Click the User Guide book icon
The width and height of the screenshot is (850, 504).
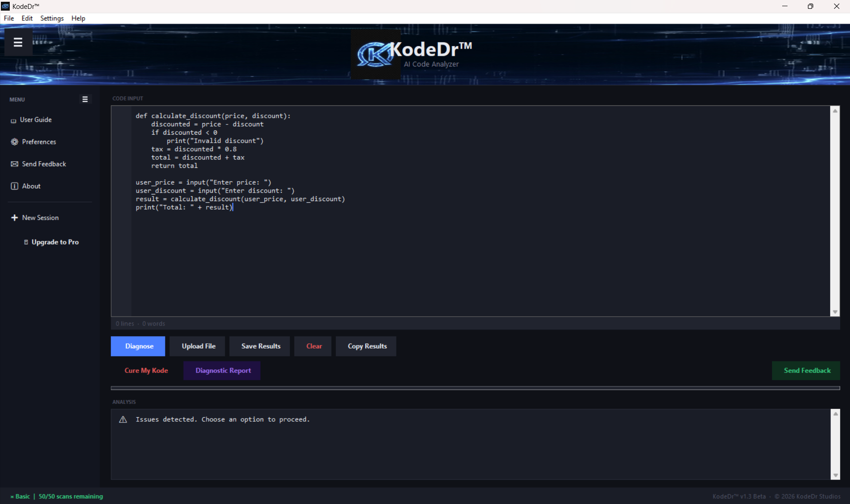tap(14, 120)
